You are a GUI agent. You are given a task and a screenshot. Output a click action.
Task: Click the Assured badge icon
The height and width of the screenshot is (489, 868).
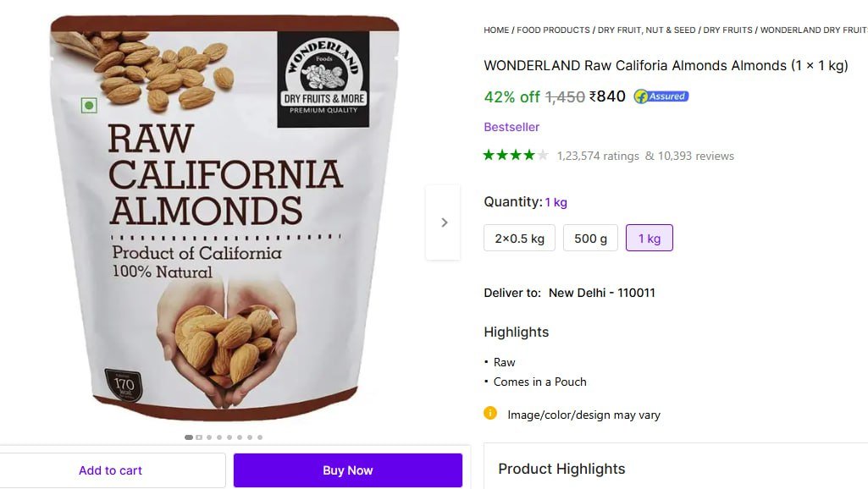[x=661, y=96]
